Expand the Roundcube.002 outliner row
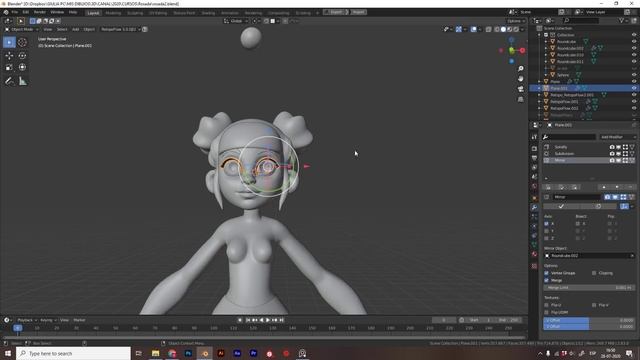The height and width of the screenshot is (360, 640). pyautogui.click(x=546, y=48)
